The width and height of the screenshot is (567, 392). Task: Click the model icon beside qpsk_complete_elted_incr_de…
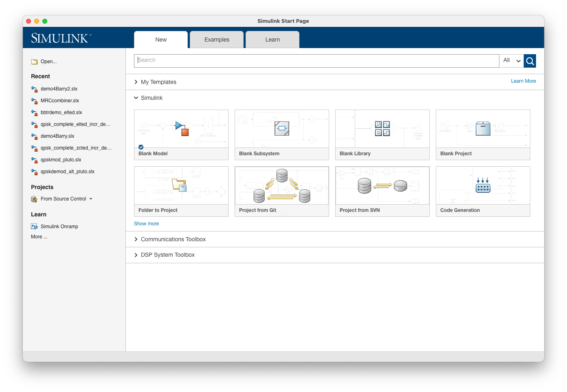pyautogui.click(x=34, y=124)
